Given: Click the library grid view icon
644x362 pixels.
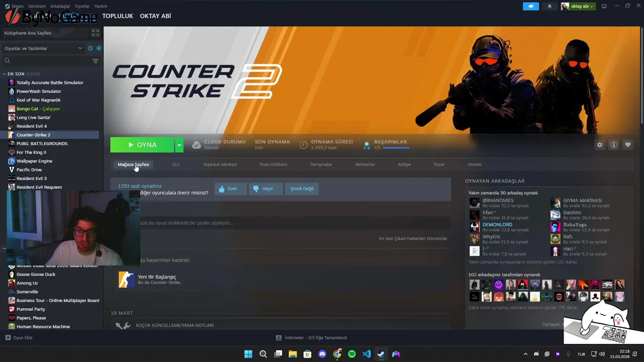Looking at the screenshot, I should [x=95, y=33].
